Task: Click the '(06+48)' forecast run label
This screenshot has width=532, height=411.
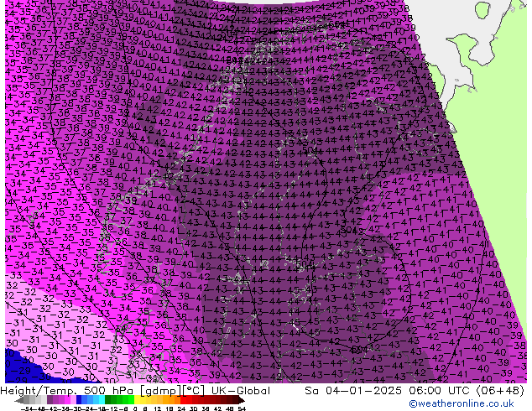Action: 502,391
